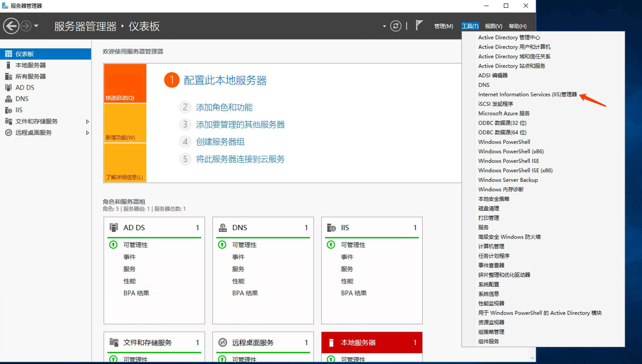
Task: Open 性能 in the IIS tile
Action: [347, 281]
